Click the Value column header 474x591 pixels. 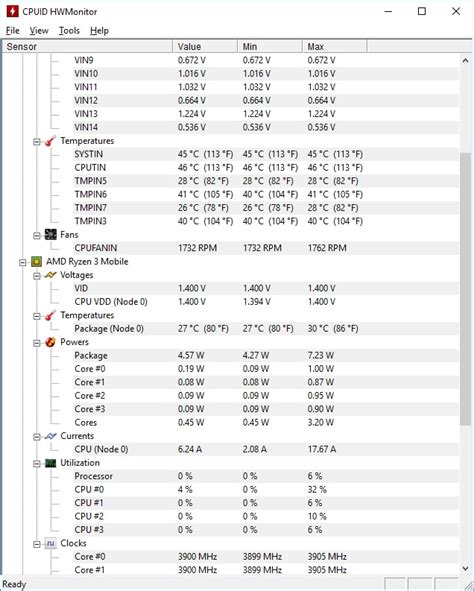coord(205,47)
